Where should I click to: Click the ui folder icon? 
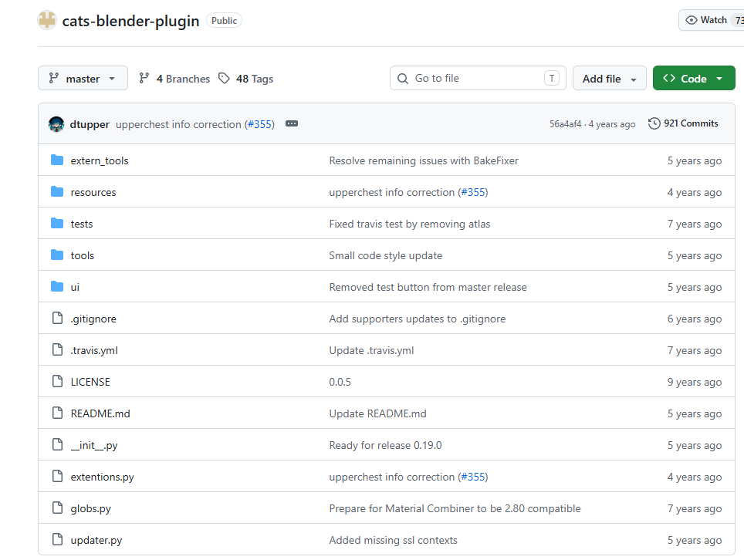coord(57,286)
